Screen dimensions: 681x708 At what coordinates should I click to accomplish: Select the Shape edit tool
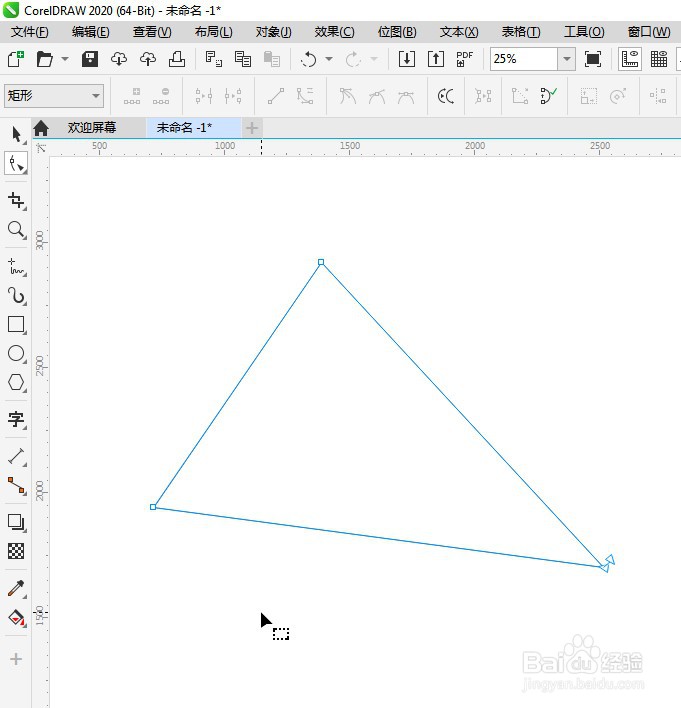(x=16, y=163)
